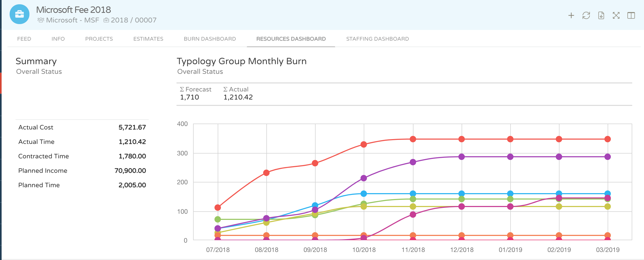Click the red data point at 10/2018
This screenshot has height=260, width=644.
tap(364, 144)
